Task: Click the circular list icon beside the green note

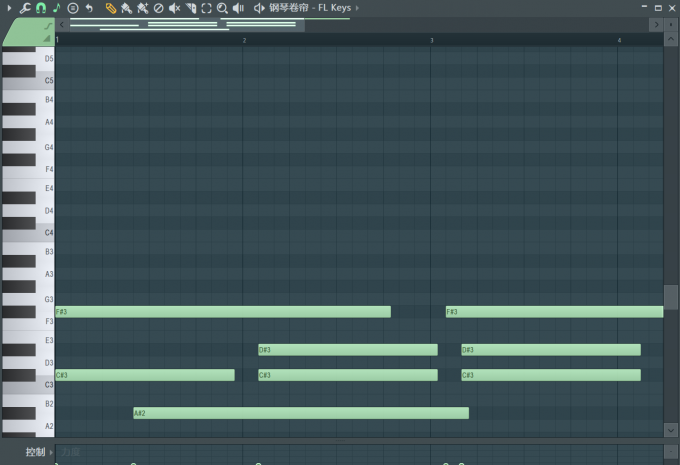Action: (x=73, y=8)
